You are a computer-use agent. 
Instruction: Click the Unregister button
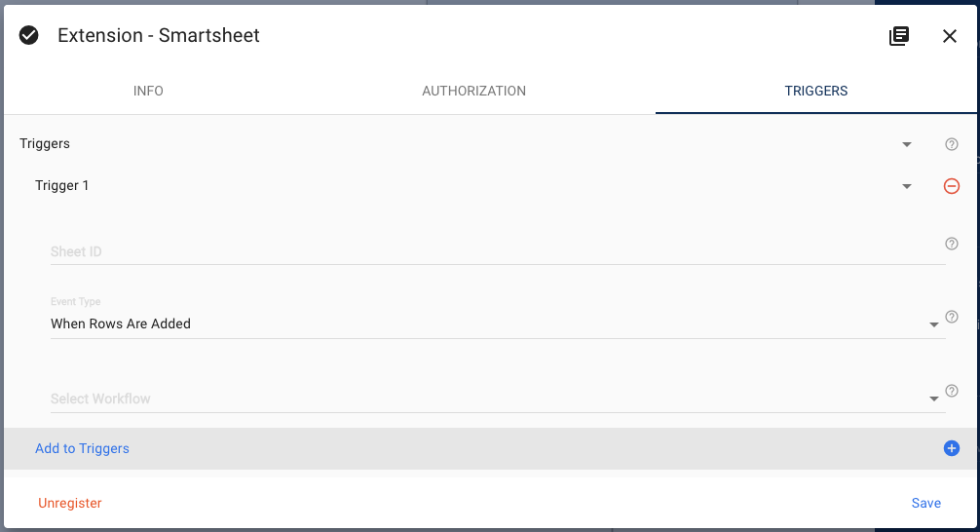coord(70,503)
